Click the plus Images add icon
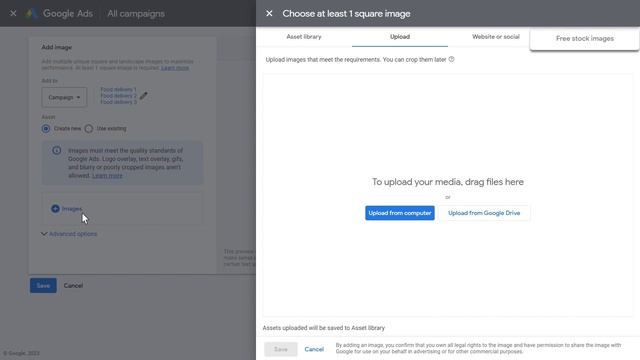The image size is (640, 360). click(55, 209)
